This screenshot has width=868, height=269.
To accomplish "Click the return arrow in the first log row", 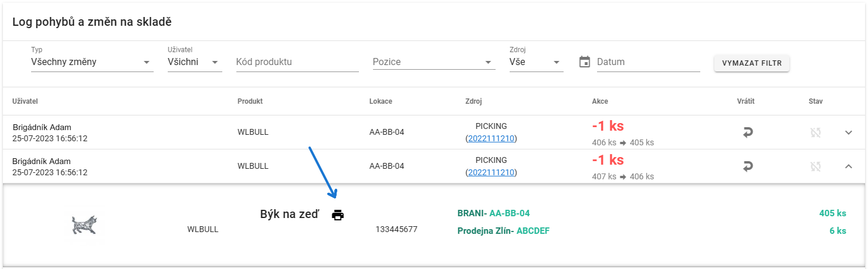I will pos(748,132).
